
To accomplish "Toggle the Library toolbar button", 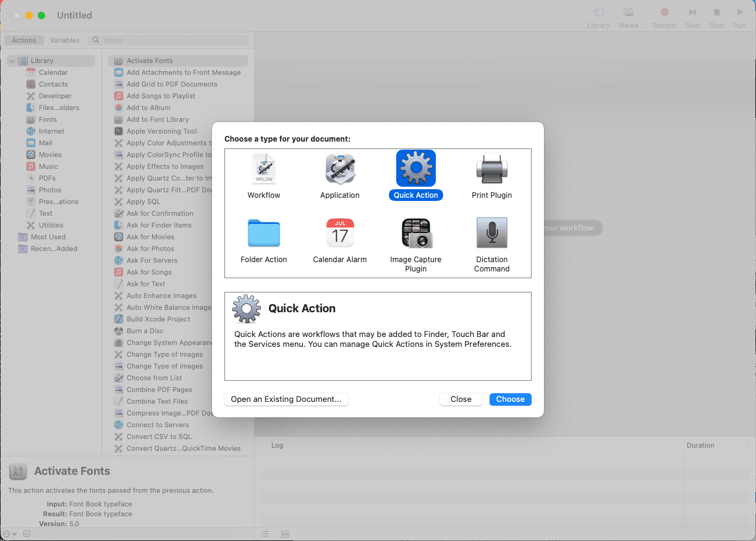I will [x=598, y=17].
